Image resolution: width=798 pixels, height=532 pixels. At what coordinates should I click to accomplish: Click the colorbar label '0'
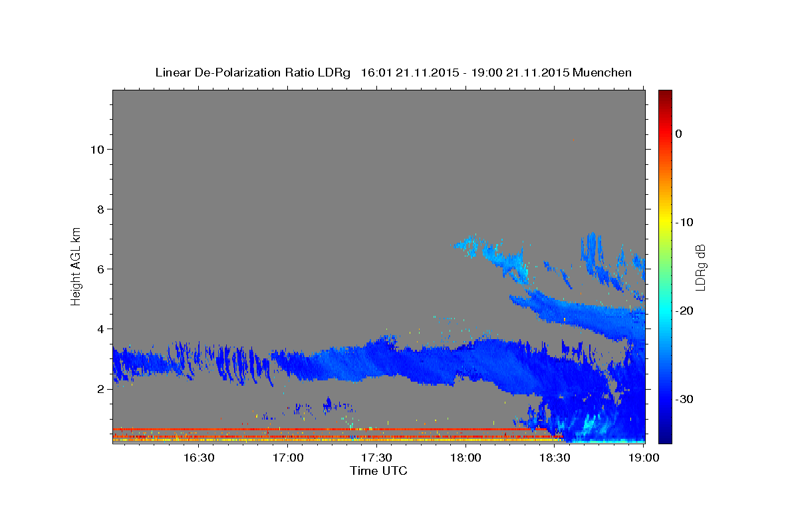(x=679, y=134)
